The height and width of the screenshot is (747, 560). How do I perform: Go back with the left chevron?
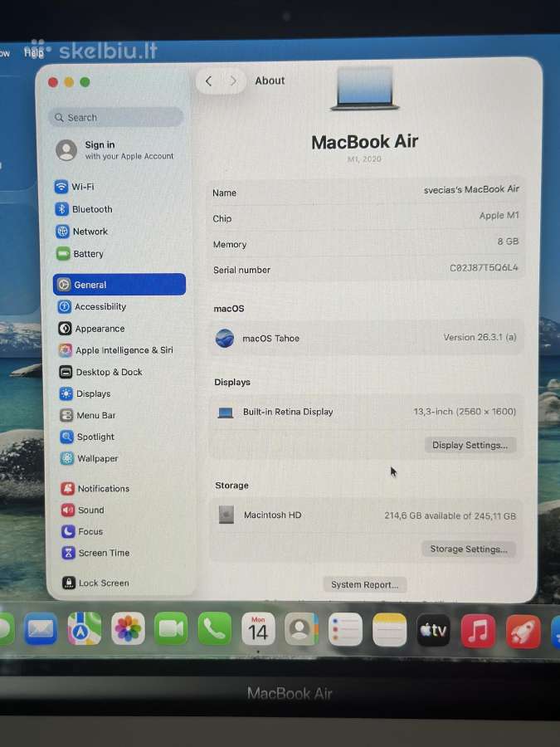coord(208,81)
